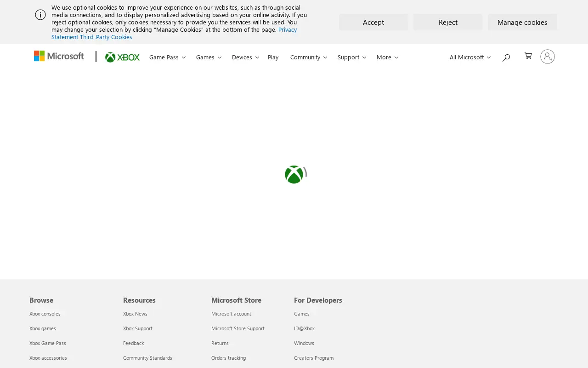
Task: Open Microsoft Store Support link
Action: coord(238,328)
